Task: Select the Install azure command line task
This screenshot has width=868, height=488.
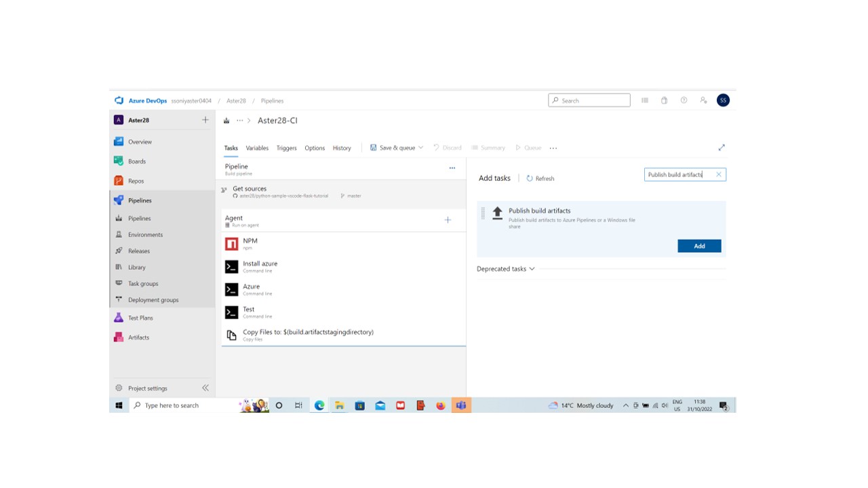Action: click(x=344, y=266)
